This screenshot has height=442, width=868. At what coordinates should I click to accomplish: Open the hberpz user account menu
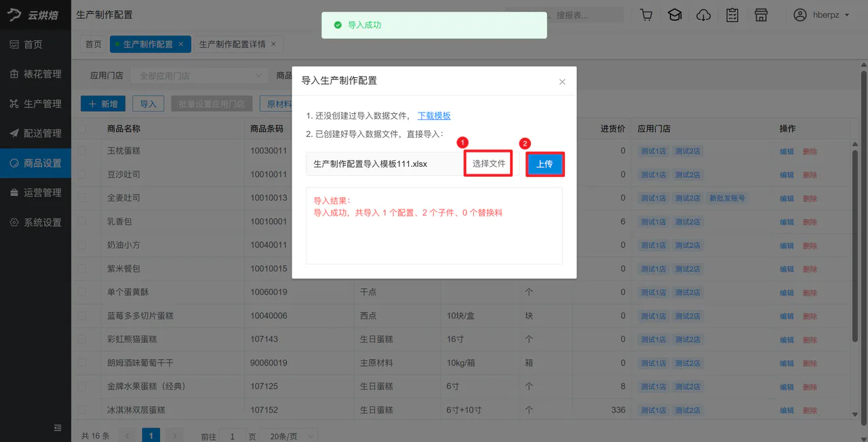[822, 15]
